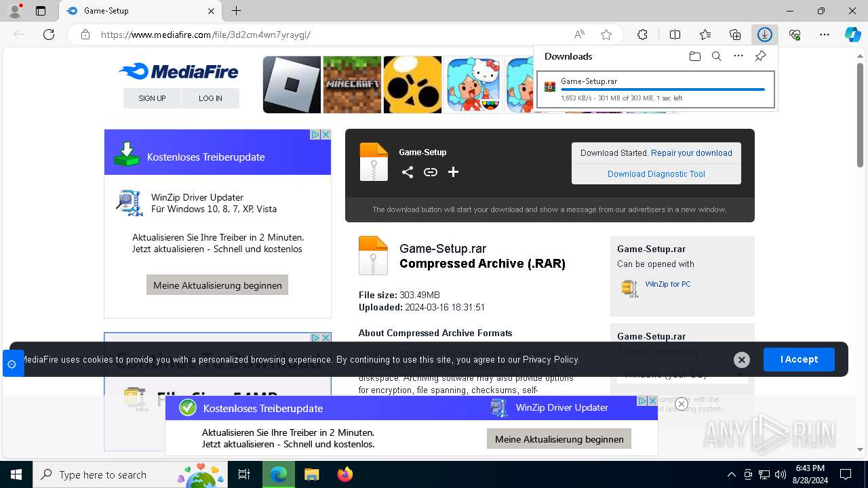Copy link for the Game-Setup file
This screenshot has height=488, width=868.
(431, 172)
